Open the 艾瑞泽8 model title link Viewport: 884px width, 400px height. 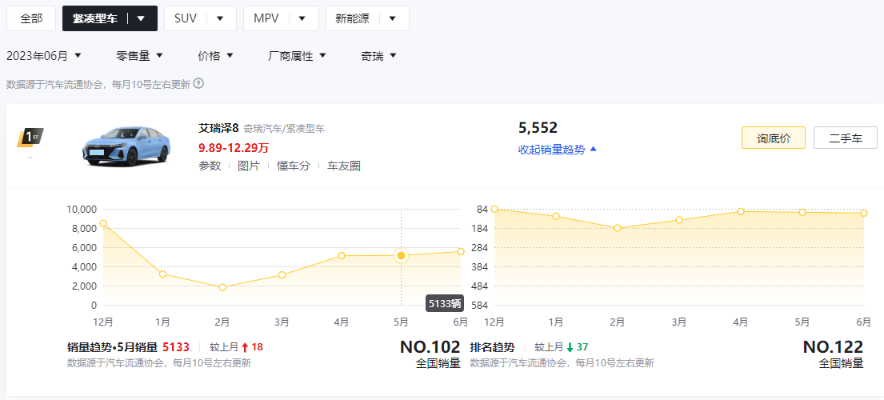[218, 128]
